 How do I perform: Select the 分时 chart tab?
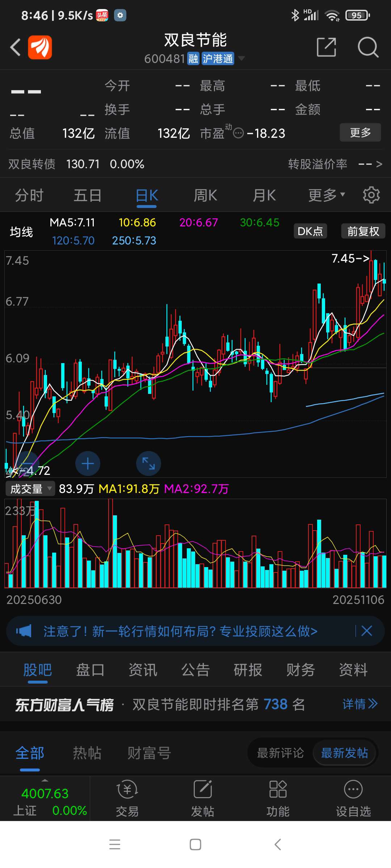(29, 195)
